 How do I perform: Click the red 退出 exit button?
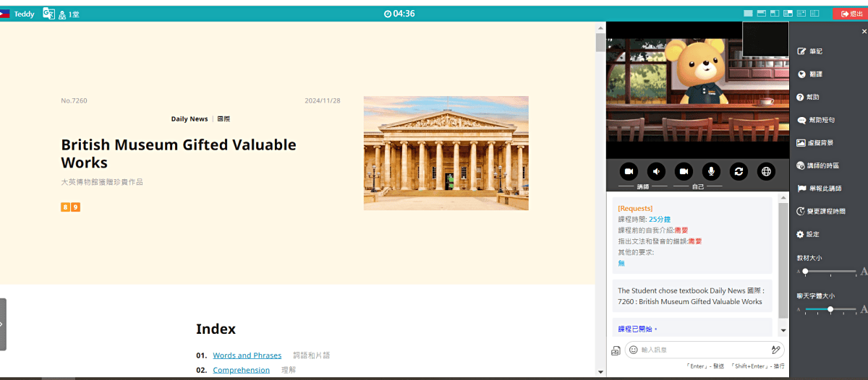(851, 14)
